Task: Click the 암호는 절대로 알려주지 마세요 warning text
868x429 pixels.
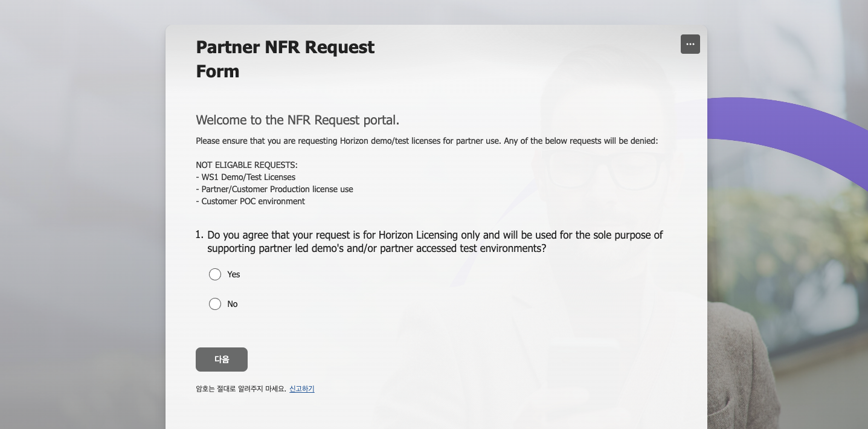Action: 240,389
